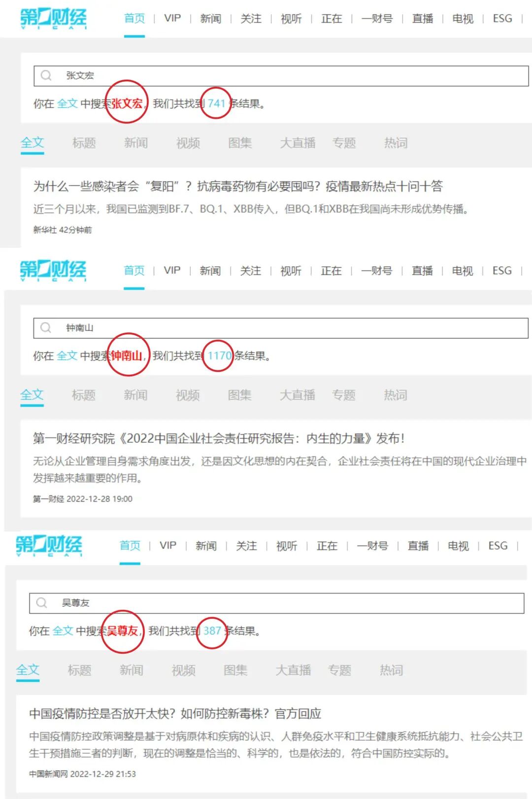Open 直播 in the top navigation bar

click(x=423, y=19)
